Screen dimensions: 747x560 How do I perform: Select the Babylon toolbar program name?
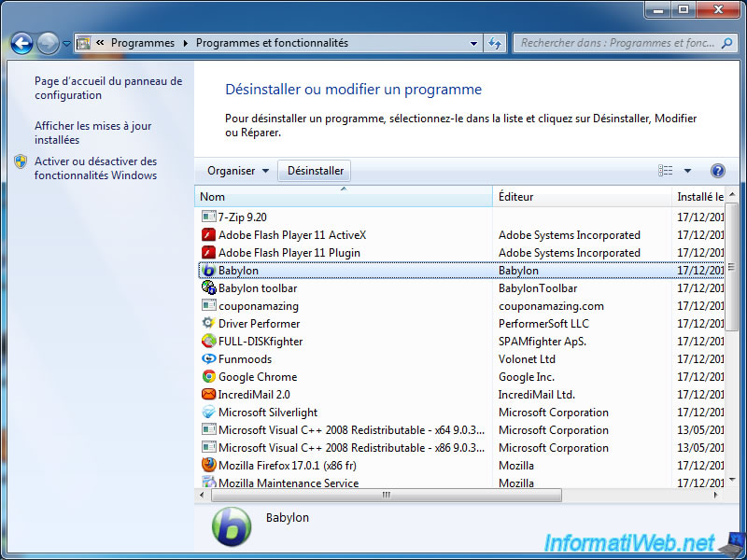tap(258, 288)
